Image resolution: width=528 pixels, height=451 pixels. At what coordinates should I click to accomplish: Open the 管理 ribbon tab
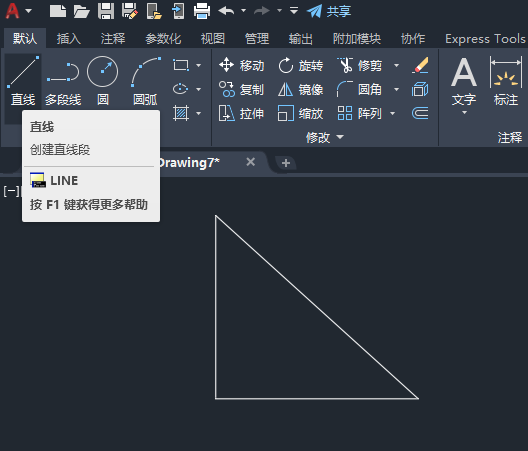point(257,39)
